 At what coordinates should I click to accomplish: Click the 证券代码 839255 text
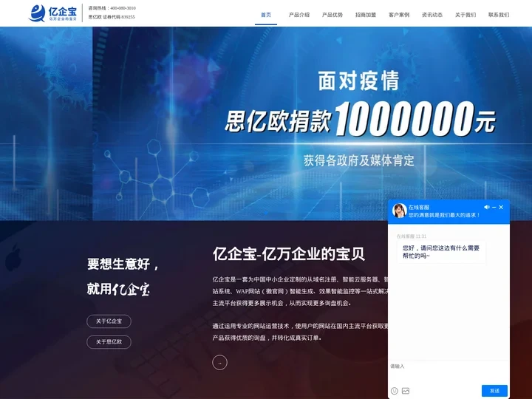[119, 17]
